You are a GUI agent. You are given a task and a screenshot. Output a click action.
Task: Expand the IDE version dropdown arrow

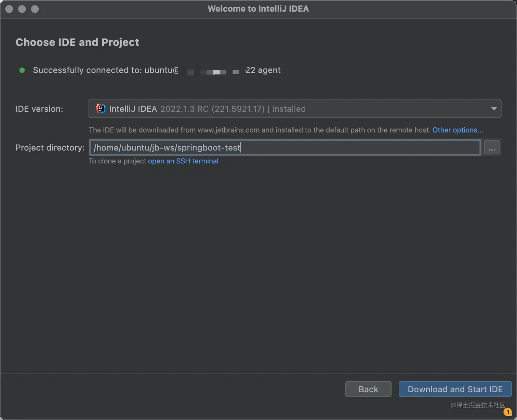click(x=494, y=109)
